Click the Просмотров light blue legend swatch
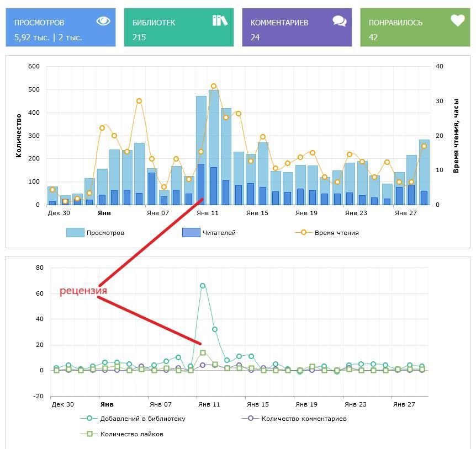The width and height of the screenshot is (476, 449). 75,233
